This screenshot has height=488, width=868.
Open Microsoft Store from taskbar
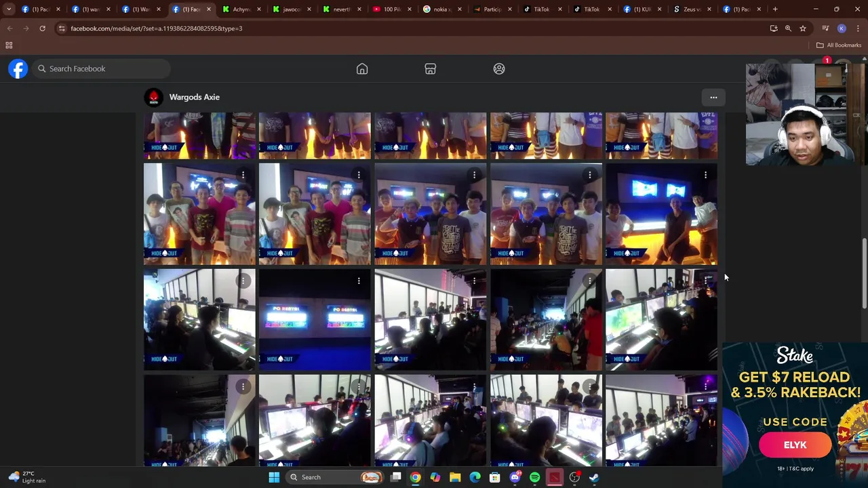(495, 477)
